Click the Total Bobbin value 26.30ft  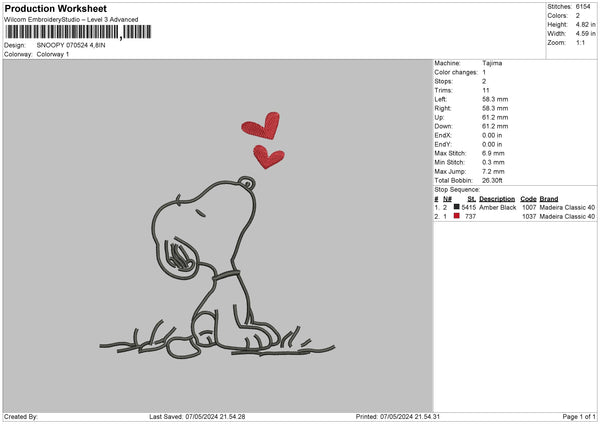click(492, 180)
